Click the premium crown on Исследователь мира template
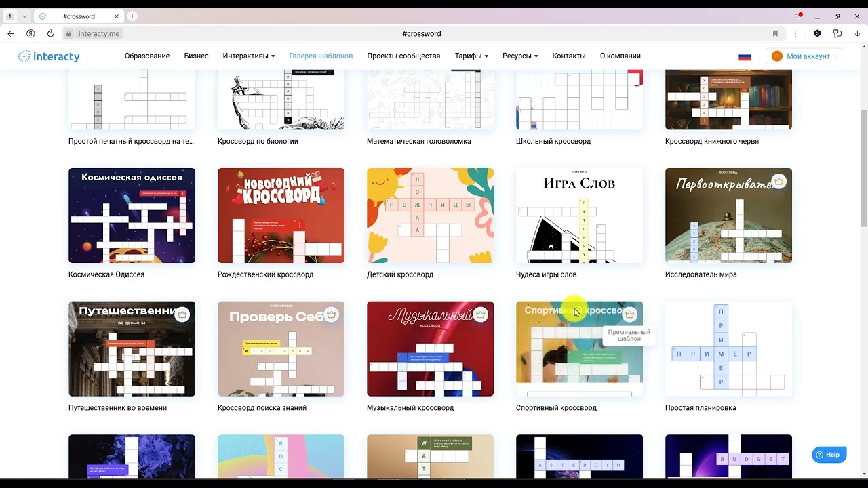Viewport: 868px width, 488px height. pyautogui.click(x=779, y=181)
